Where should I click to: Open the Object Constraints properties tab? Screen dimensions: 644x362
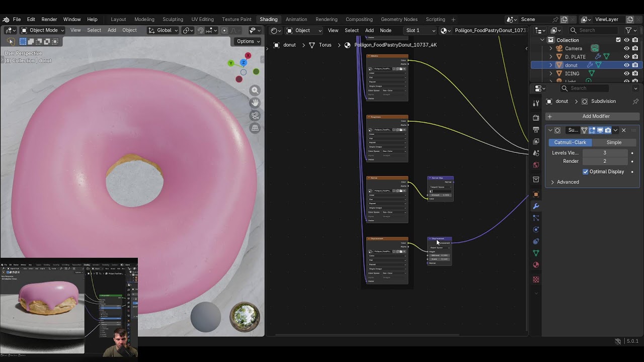tap(536, 241)
